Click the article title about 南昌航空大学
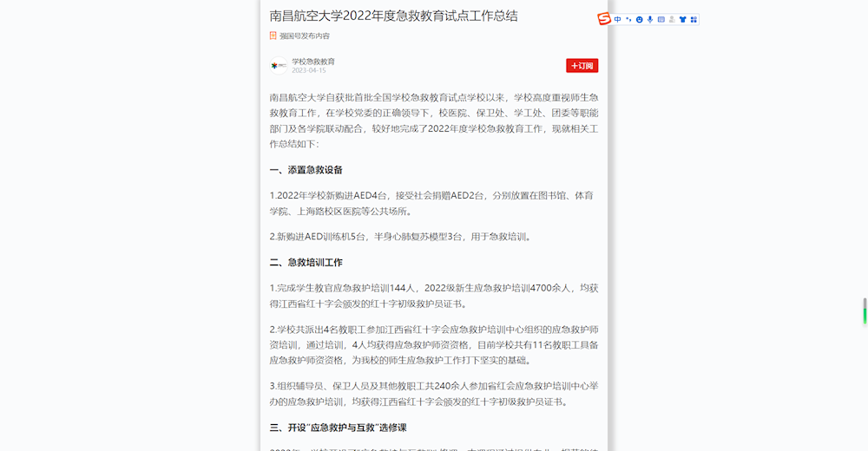 tap(393, 16)
